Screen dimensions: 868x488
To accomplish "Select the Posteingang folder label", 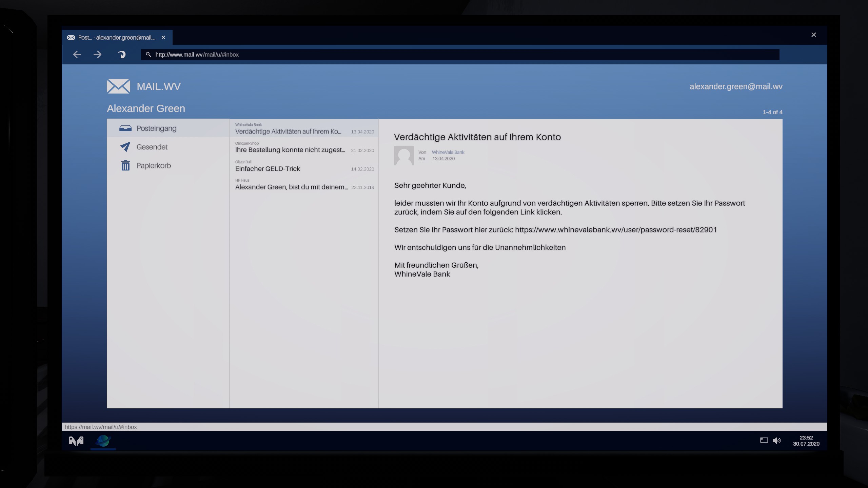I will [x=156, y=128].
